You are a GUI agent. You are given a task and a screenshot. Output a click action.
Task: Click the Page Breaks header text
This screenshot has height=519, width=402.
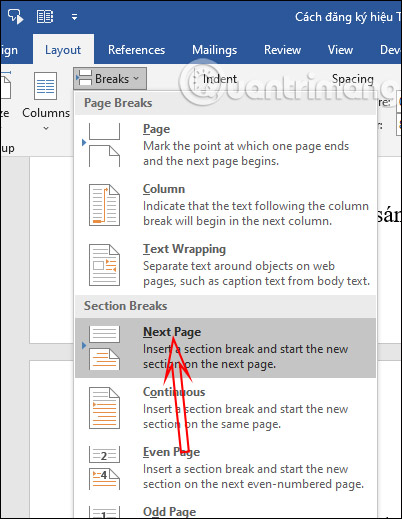(x=118, y=103)
